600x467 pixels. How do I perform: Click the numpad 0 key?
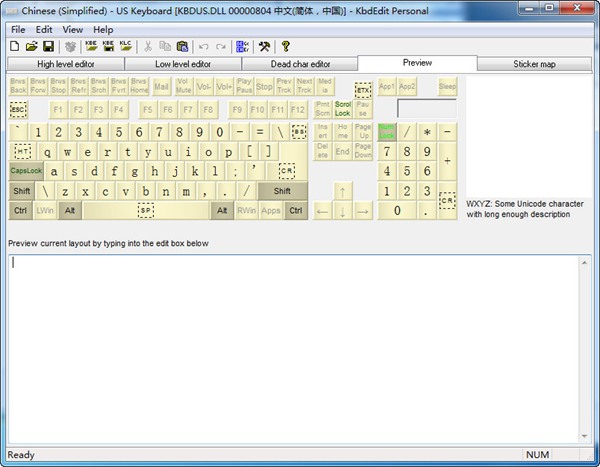(x=397, y=211)
